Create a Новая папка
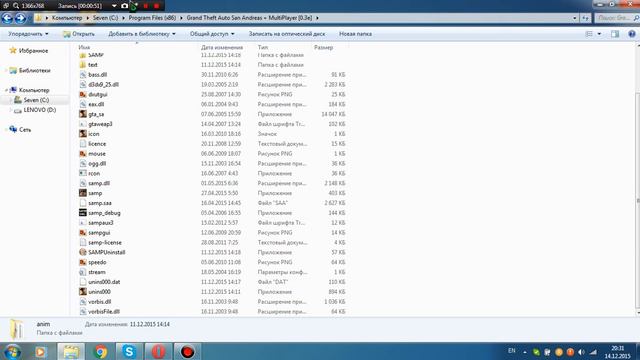Screen dimensions: 640x360 point(356,34)
